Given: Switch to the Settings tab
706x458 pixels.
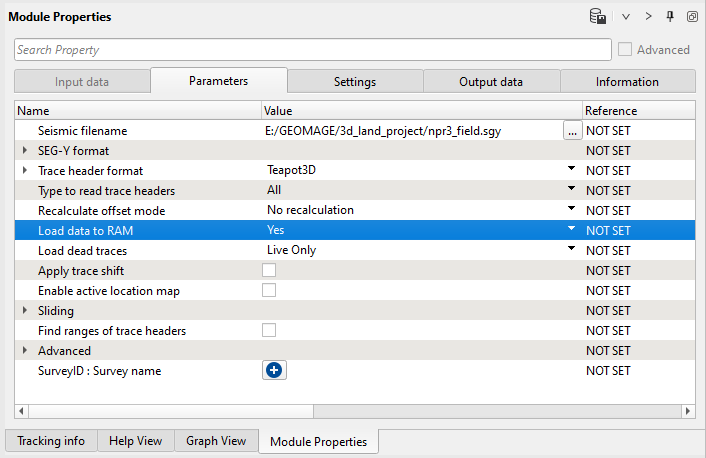Looking at the screenshot, I should tap(355, 82).
